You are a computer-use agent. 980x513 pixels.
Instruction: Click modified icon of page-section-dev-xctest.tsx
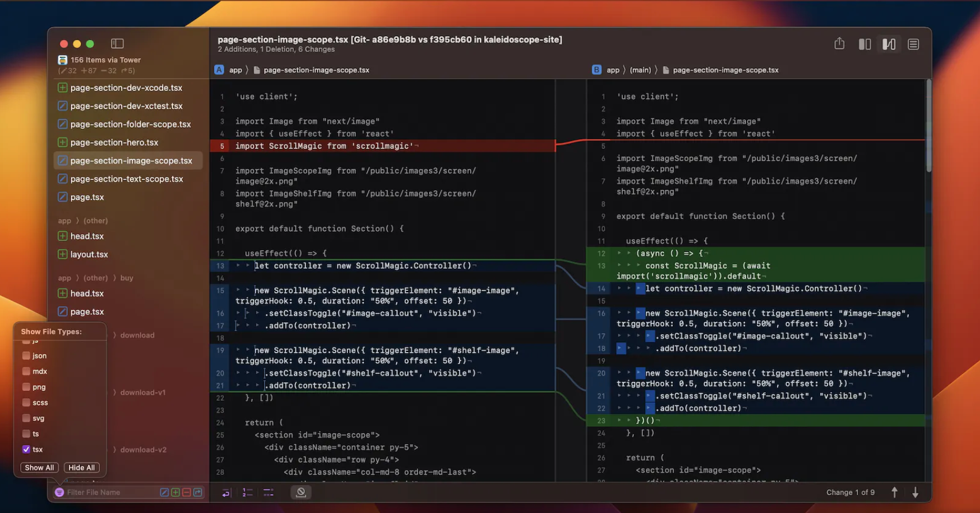click(x=63, y=106)
